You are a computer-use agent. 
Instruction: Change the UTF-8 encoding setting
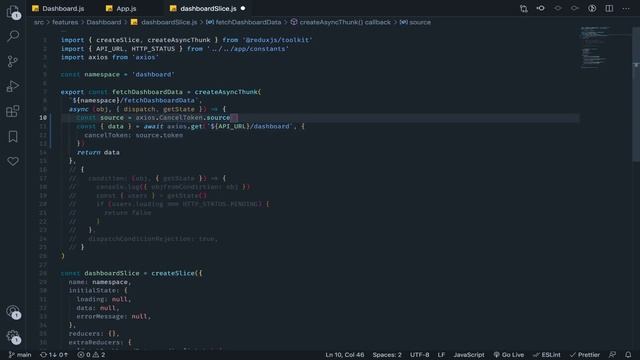(x=420, y=355)
